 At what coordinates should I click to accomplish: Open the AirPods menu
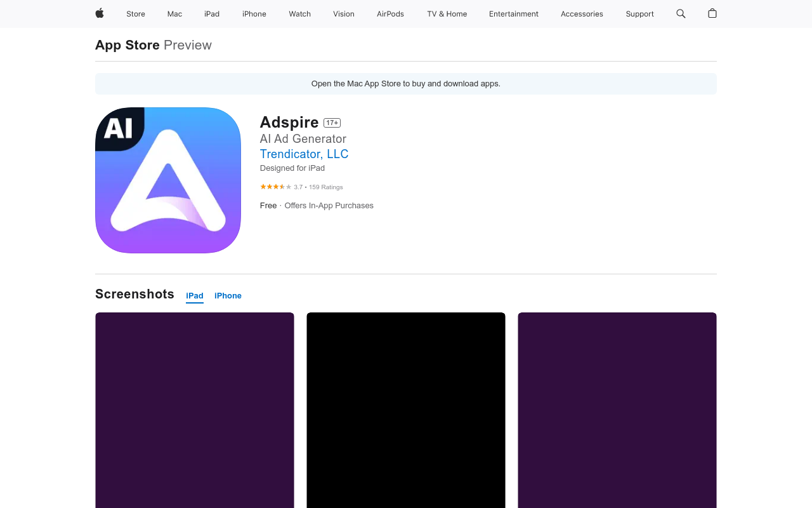click(390, 14)
